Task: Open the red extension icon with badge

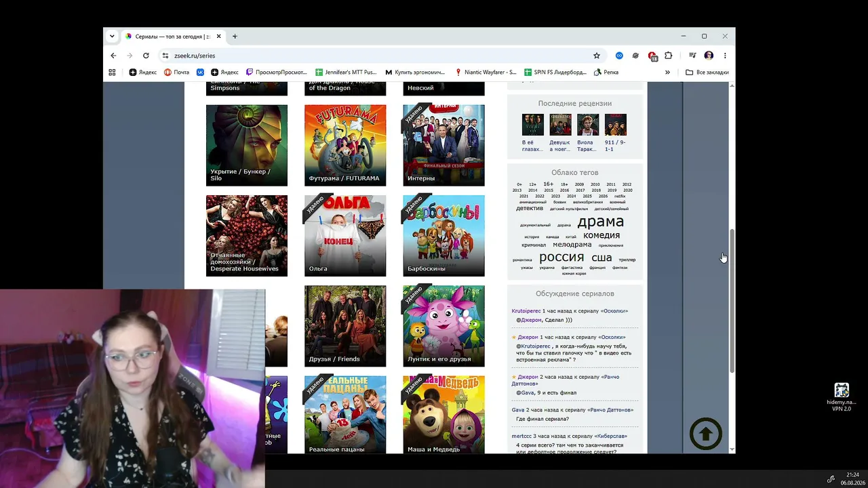Action: click(x=652, y=56)
